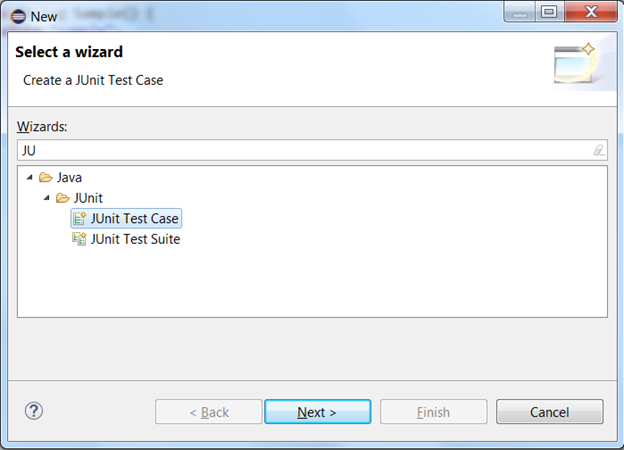Select the Java category label

click(69, 177)
